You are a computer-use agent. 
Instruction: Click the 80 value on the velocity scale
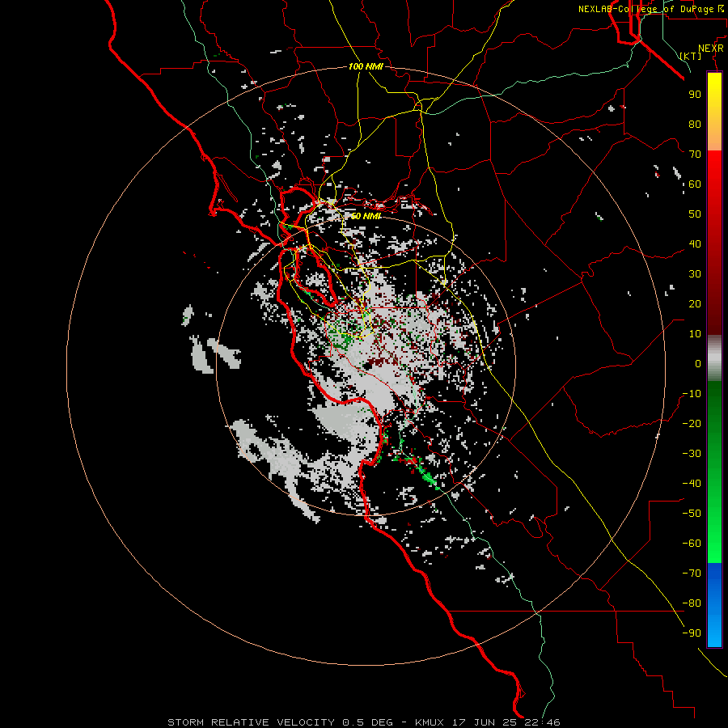pyautogui.click(x=695, y=125)
